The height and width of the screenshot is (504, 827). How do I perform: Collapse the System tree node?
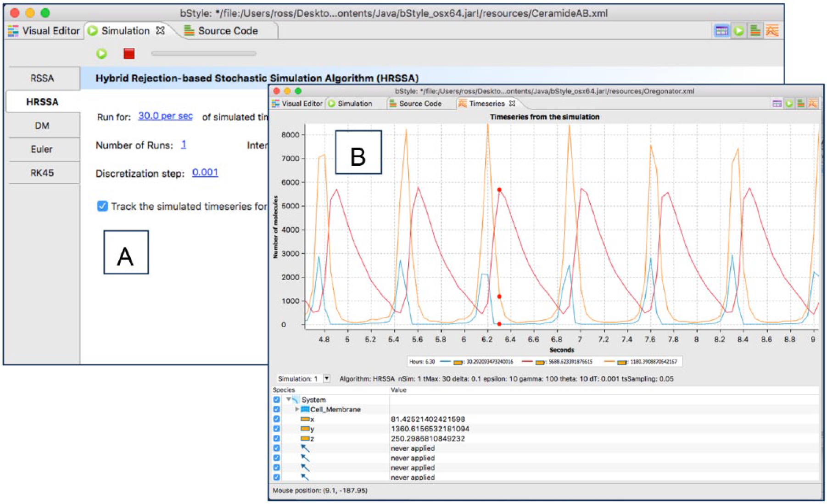[288, 399]
